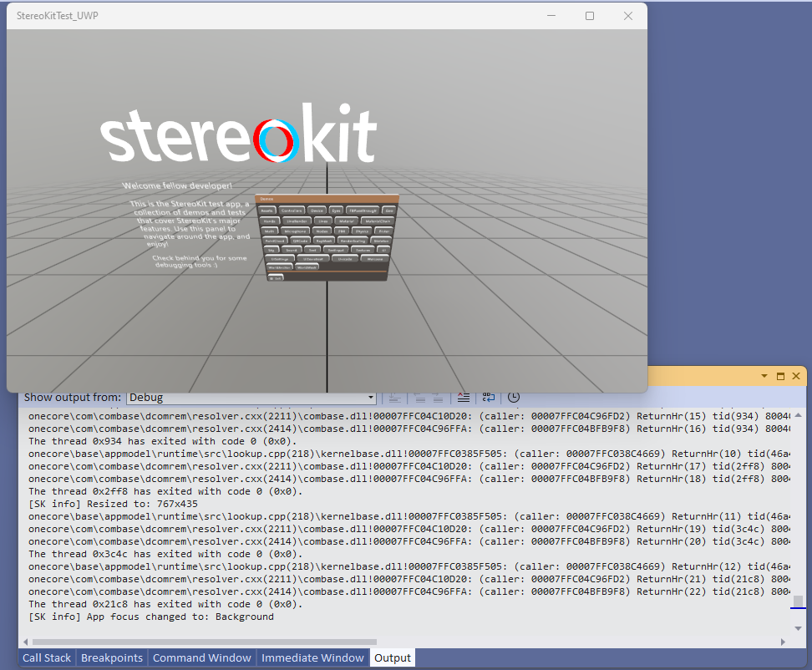The image size is (812, 670).
Task: Select the Go to Next Message icon
Action: (438, 398)
